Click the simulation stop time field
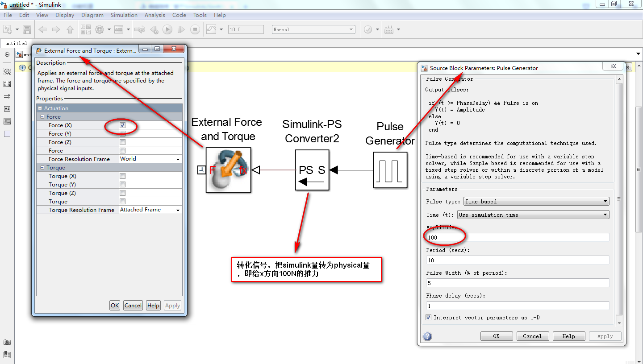This screenshot has width=643, height=364. (x=246, y=29)
